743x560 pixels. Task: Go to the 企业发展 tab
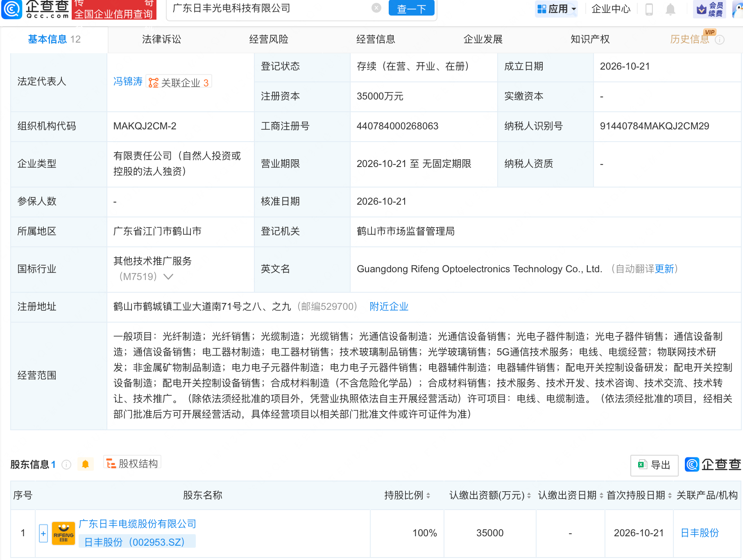pyautogui.click(x=483, y=39)
